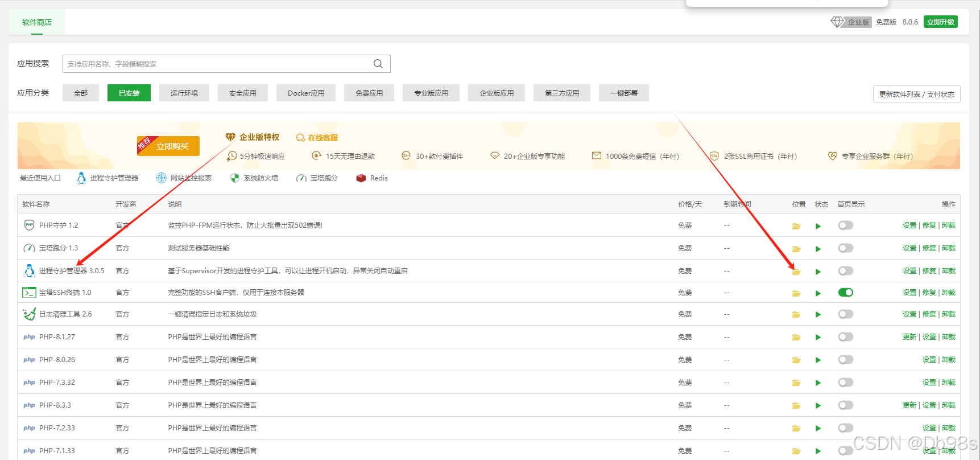The height and width of the screenshot is (460, 980).
Task: Open folder location for 进程守护管理器 3.0.5
Action: (x=796, y=272)
